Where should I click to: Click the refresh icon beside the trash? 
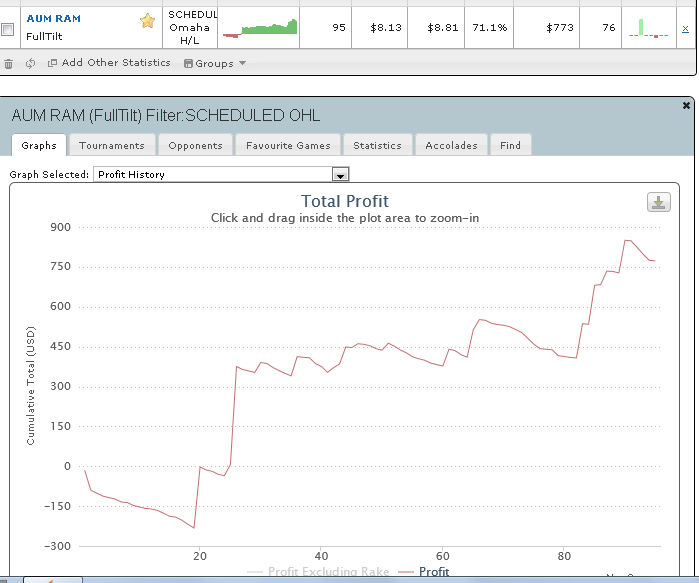tap(30, 64)
